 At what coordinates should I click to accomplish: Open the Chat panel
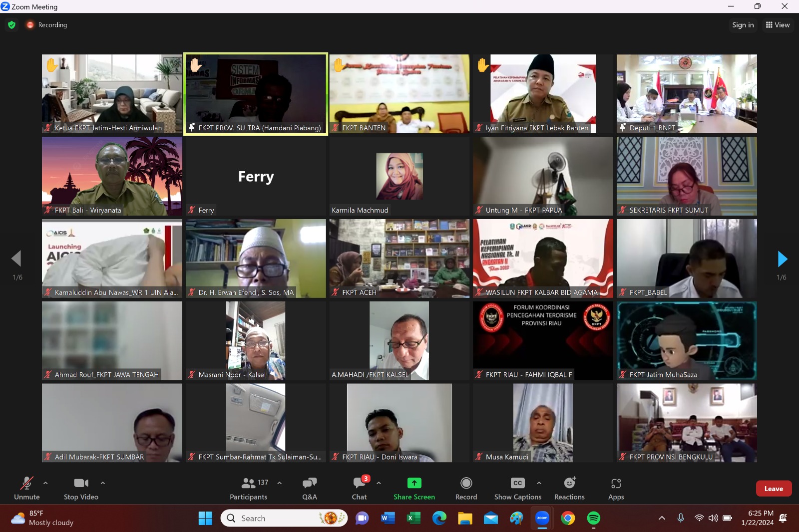coord(359,488)
